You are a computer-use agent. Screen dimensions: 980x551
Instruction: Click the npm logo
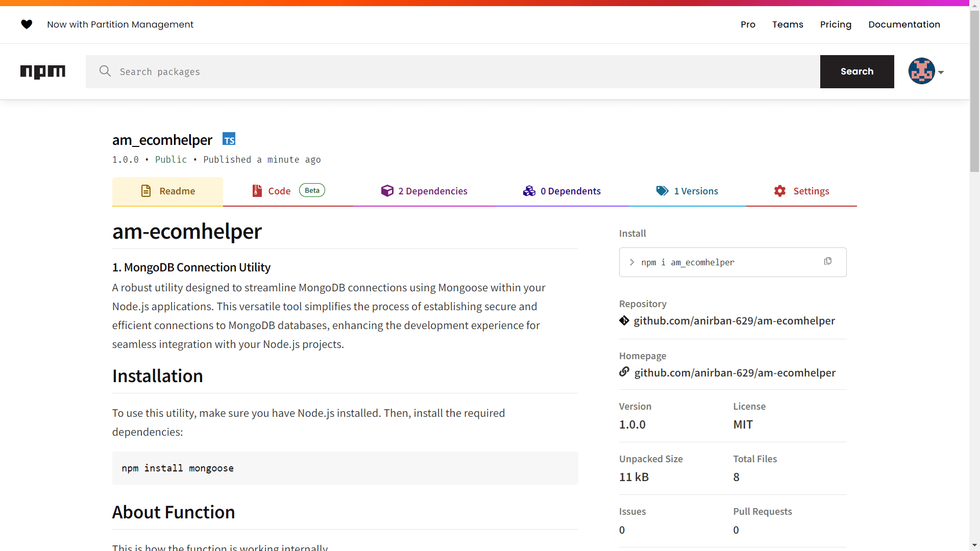pyautogui.click(x=43, y=71)
